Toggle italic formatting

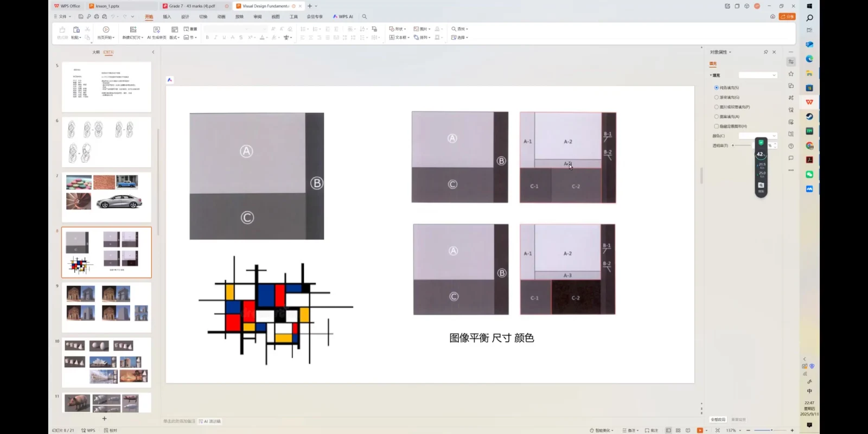(x=215, y=37)
